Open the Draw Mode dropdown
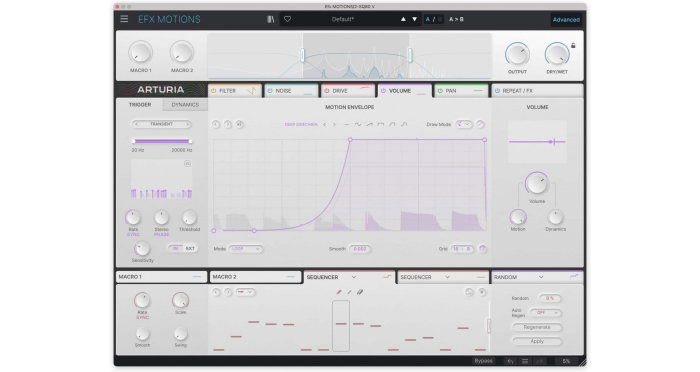The width and height of the screenshot is (700, 372). (x=464, y=125)
